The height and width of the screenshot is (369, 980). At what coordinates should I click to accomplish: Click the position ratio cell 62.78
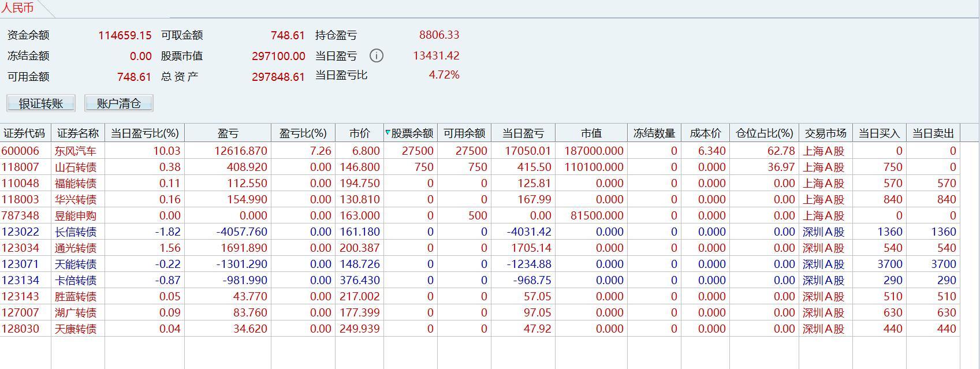(782, 151)
